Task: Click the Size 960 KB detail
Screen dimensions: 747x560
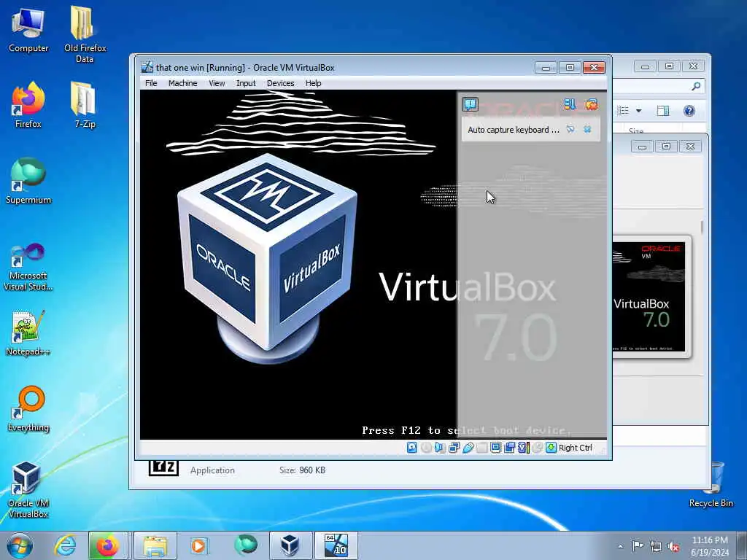Action: pyautogui.click(x=302, y=470)
